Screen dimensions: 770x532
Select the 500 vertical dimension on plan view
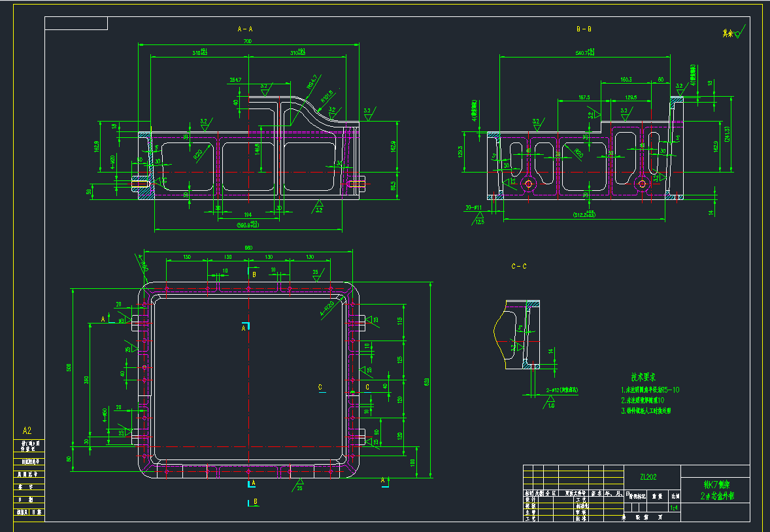point(69,368)
